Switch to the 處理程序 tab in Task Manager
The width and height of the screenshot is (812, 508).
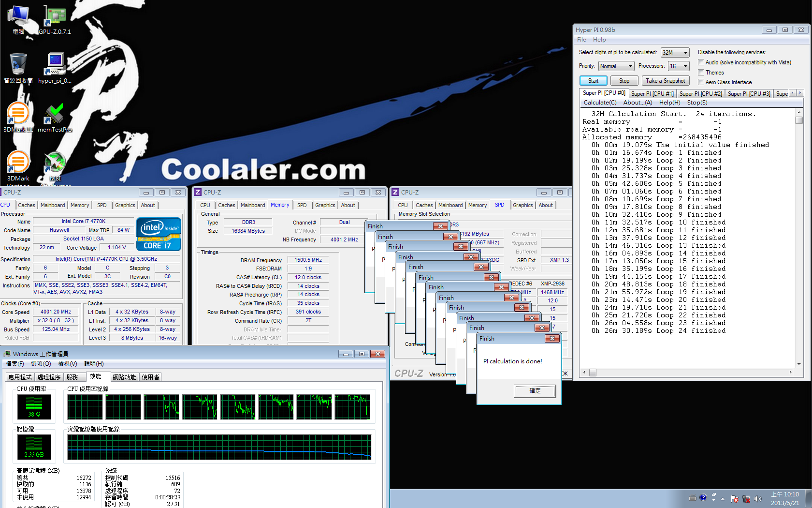tap(49, 377)
